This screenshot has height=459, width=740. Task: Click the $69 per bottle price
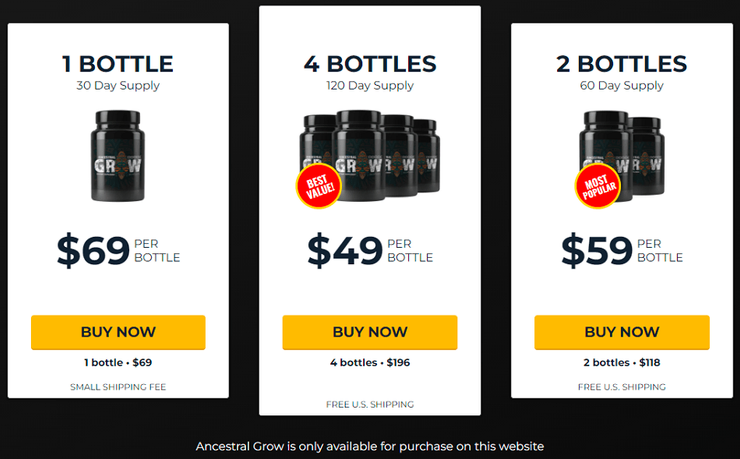point(118,251)
